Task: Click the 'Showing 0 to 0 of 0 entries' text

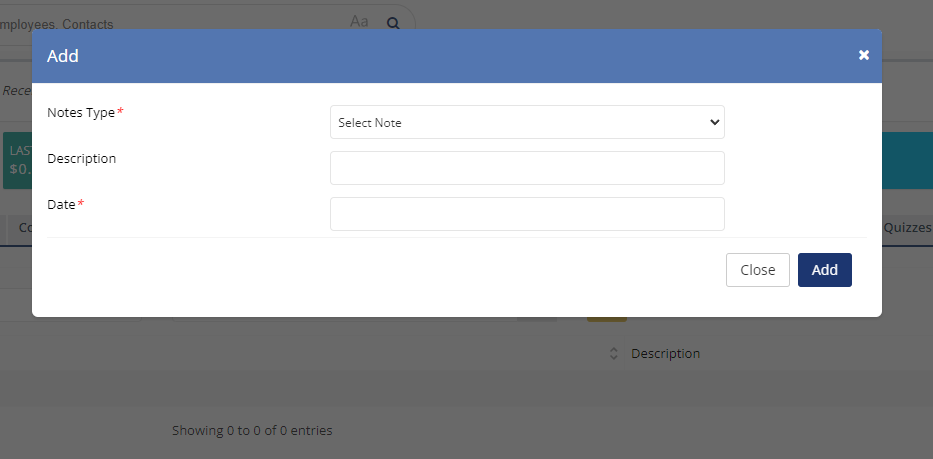Action: tap(252, 431)
